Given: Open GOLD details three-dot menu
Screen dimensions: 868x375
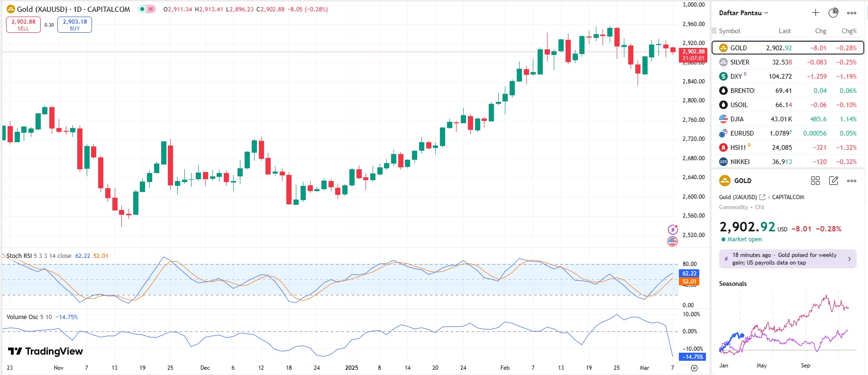Looking at the screenshot, I should click(x=851, y=181).
